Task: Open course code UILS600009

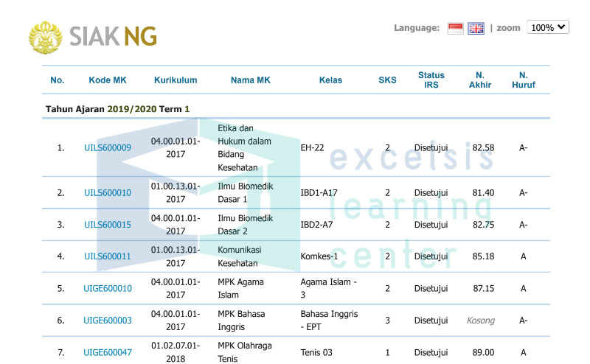Action: (108, 148)
